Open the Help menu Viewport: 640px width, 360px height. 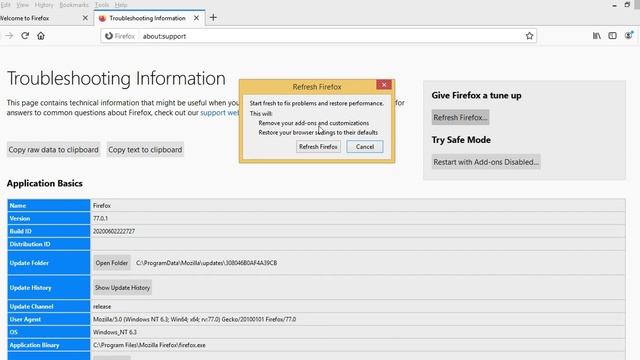121,5
